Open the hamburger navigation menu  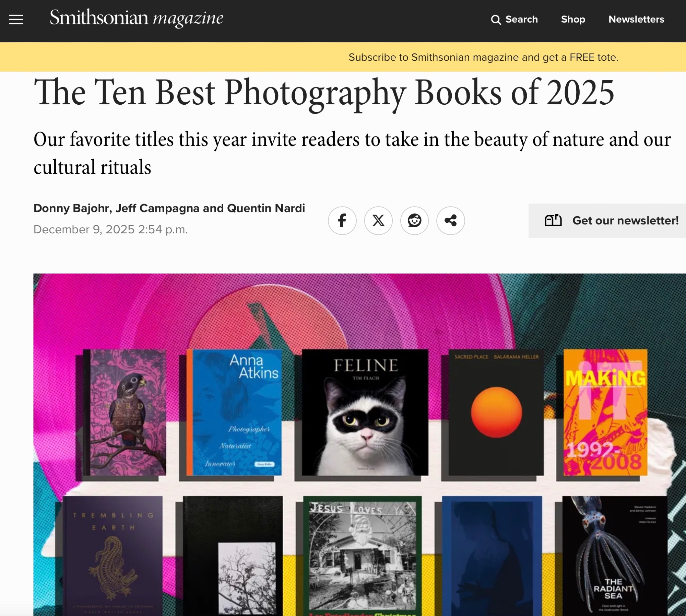pos(16,20)
